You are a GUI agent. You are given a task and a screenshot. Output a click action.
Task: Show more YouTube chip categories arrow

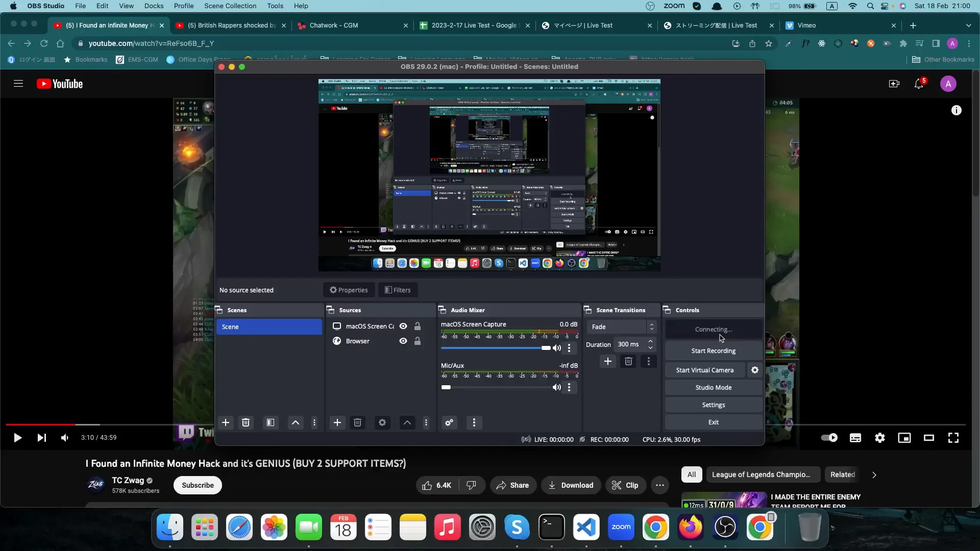coord(874,475)
